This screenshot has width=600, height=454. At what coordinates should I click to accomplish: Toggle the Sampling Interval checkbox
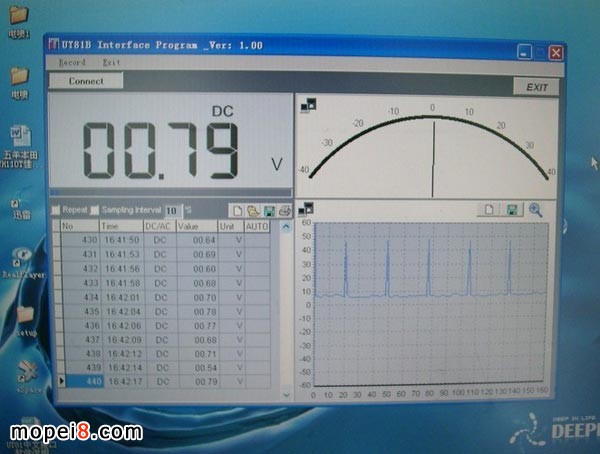[95, 211]
